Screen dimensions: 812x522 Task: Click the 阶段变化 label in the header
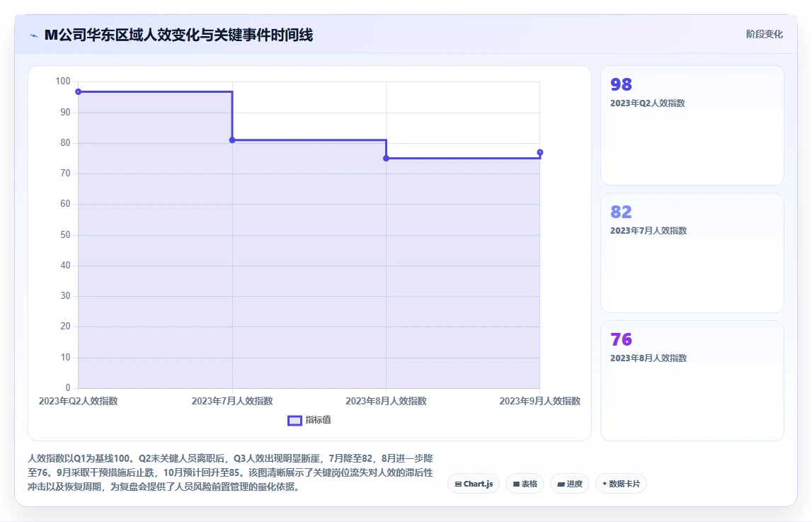(764, 34)
